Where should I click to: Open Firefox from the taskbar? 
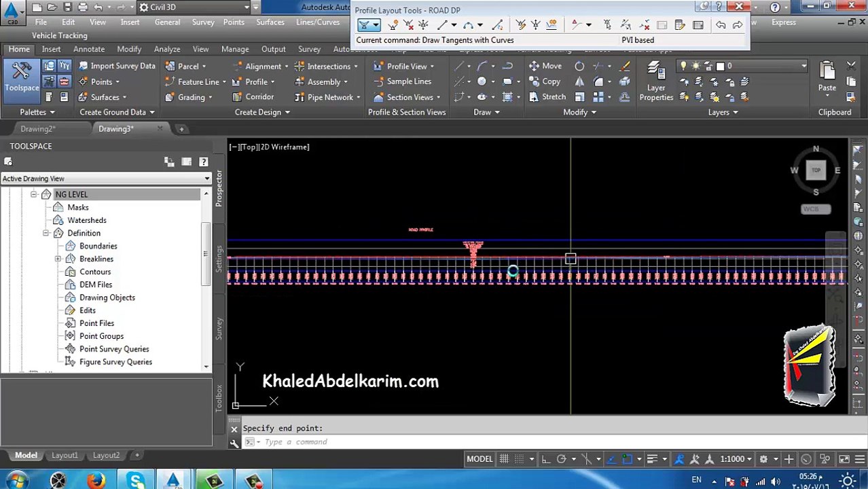(96, 481)
